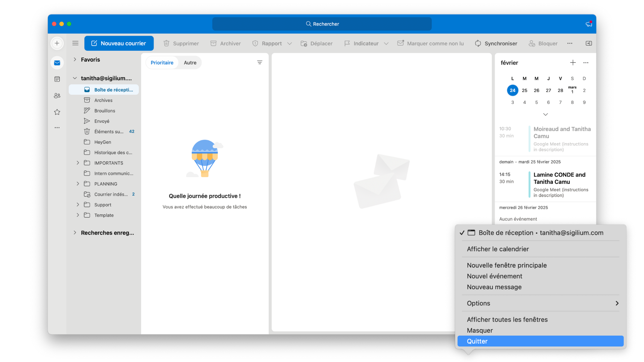
Task: Choose Quitter in the dock menu
Action: (x=540, y=341)
